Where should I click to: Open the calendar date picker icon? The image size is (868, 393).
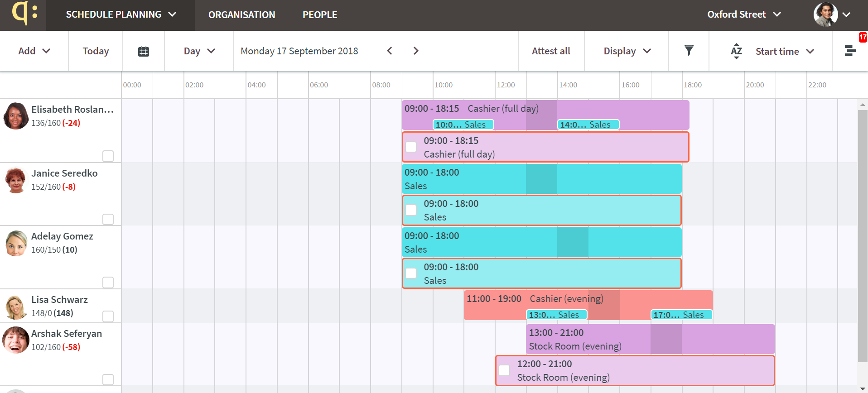(x=144, y=51)
